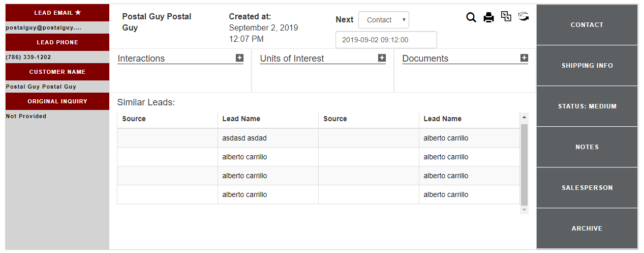Click the Similar Leads: label
This screenshot has height=253, width=644.
tap(146, 102)
